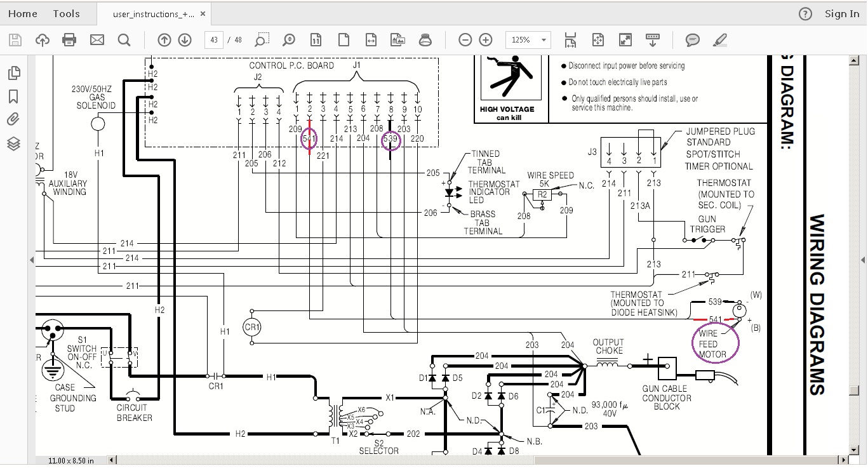
Task: Go to next page arrow
Action: point(185,40)
